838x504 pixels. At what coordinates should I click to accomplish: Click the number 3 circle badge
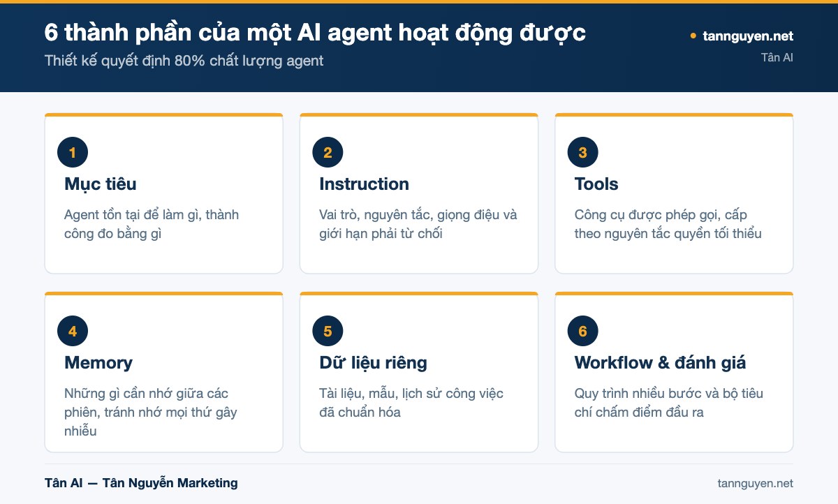click(583, 152)
